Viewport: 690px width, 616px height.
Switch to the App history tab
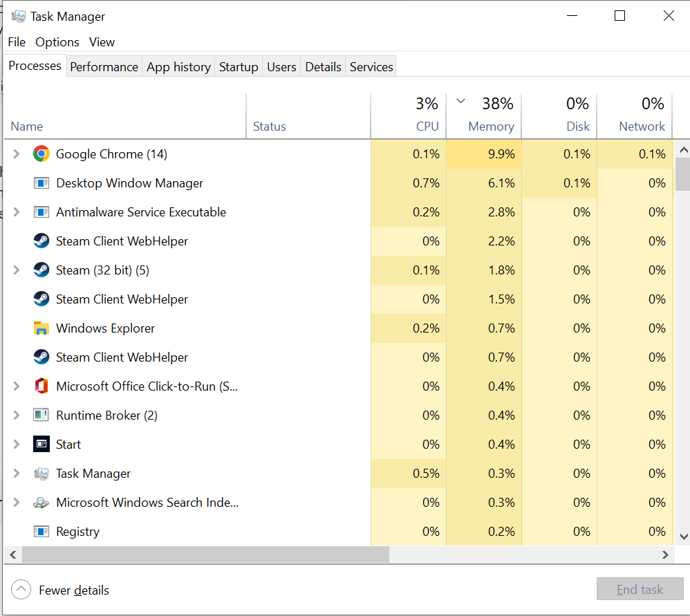tap(178, 67)
